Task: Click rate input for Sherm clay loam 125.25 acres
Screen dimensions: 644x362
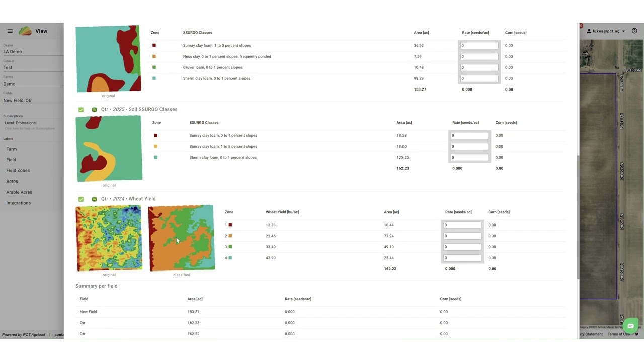Action: [469, 157]
